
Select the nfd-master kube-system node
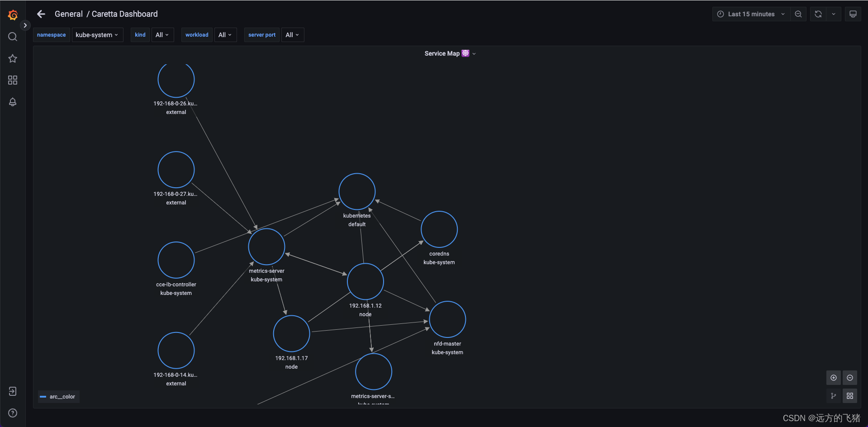447,319
